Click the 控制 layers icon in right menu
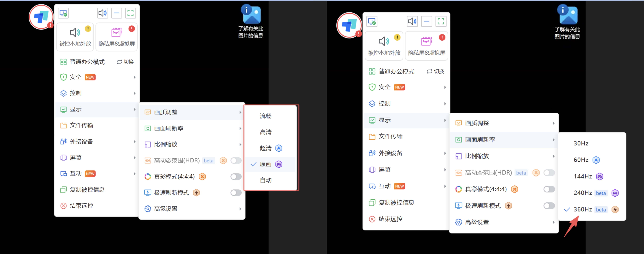The image size is (644, 254). 372,104
